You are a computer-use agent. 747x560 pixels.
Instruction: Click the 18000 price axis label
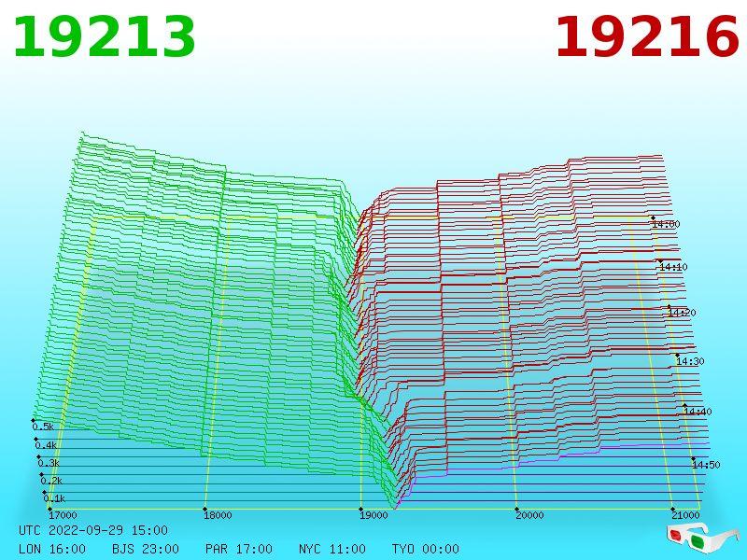(218, 515)
